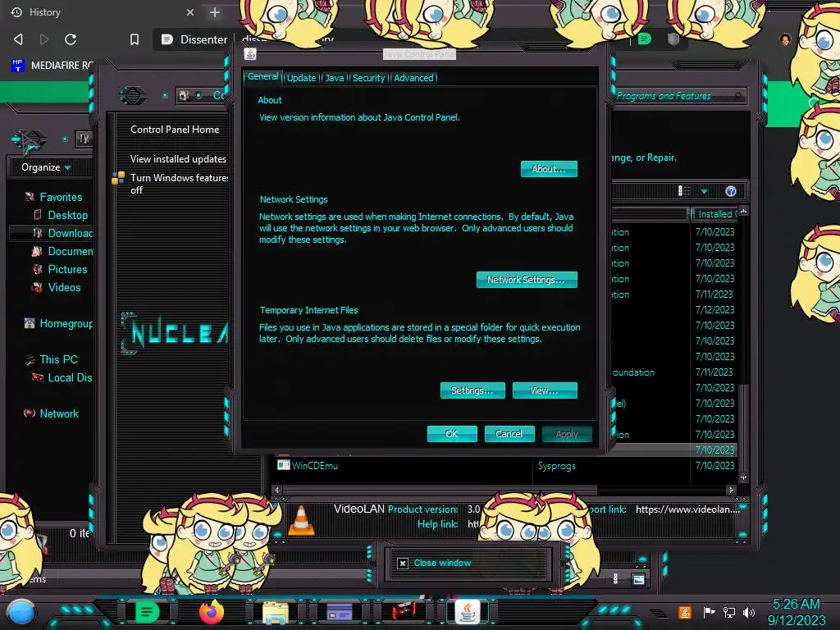Click the Sysprogs publisher cell
The image size is (840, 630).
557,466
